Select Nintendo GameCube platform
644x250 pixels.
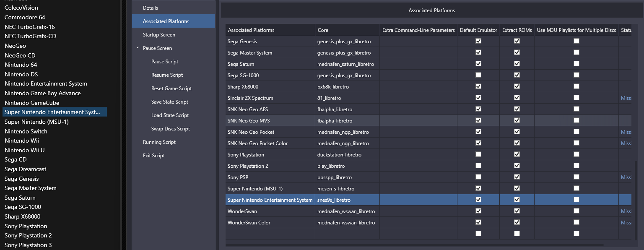[x=32, y=103]
